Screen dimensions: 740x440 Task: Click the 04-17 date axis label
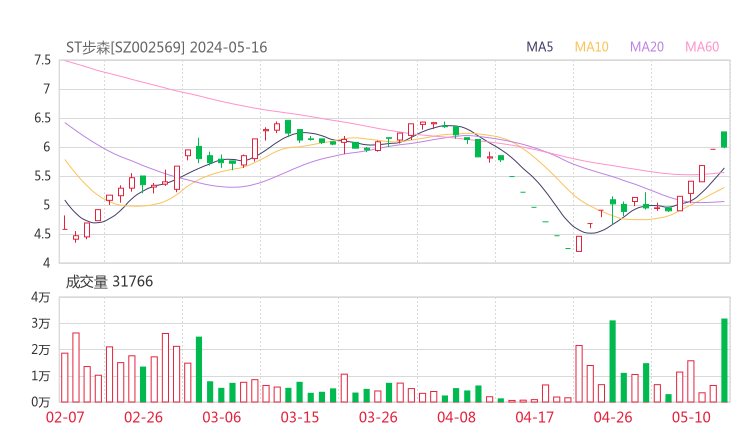pyautogui.click(x=534, y=417)
